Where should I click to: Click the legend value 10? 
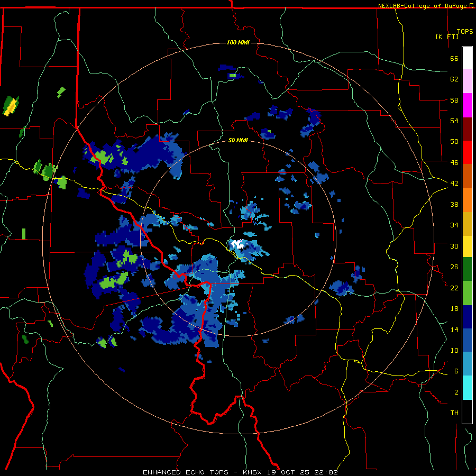[454, 350]
